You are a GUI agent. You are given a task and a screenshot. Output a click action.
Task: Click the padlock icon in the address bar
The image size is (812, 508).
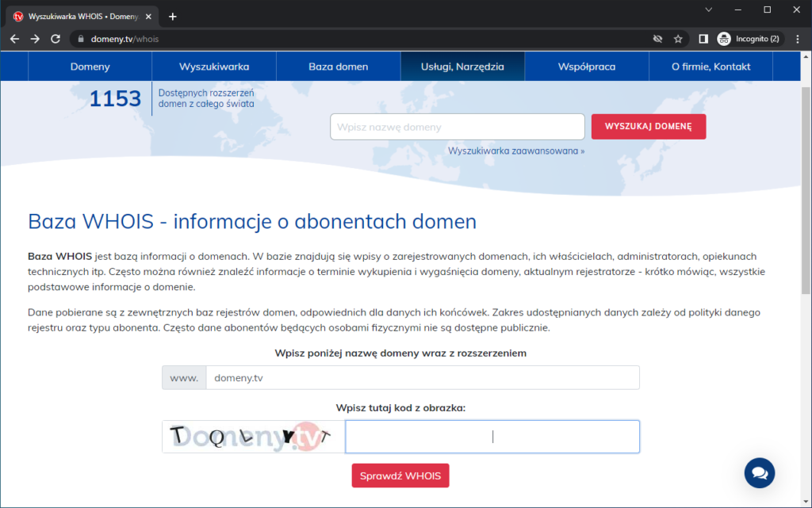83,38
